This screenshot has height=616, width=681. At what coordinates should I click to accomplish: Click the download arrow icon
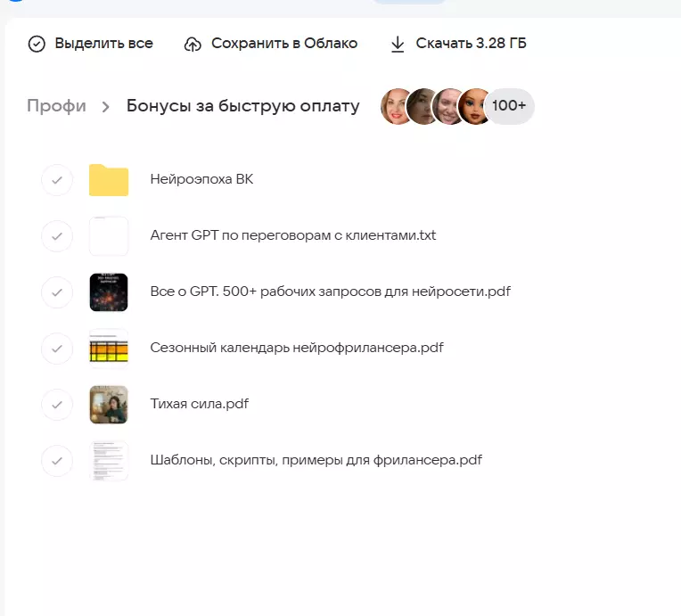(398, 44)
